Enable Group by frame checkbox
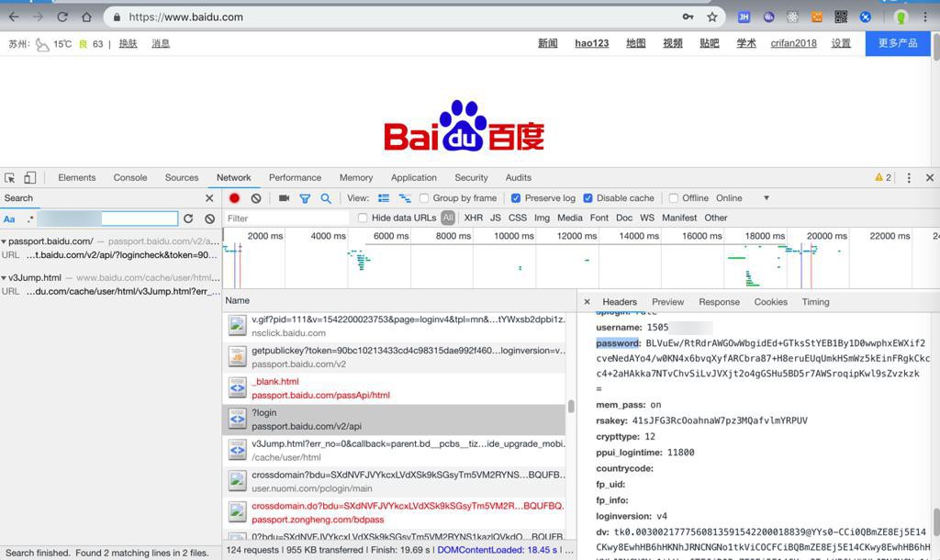940x560 pixels. (x=424, y=198)
